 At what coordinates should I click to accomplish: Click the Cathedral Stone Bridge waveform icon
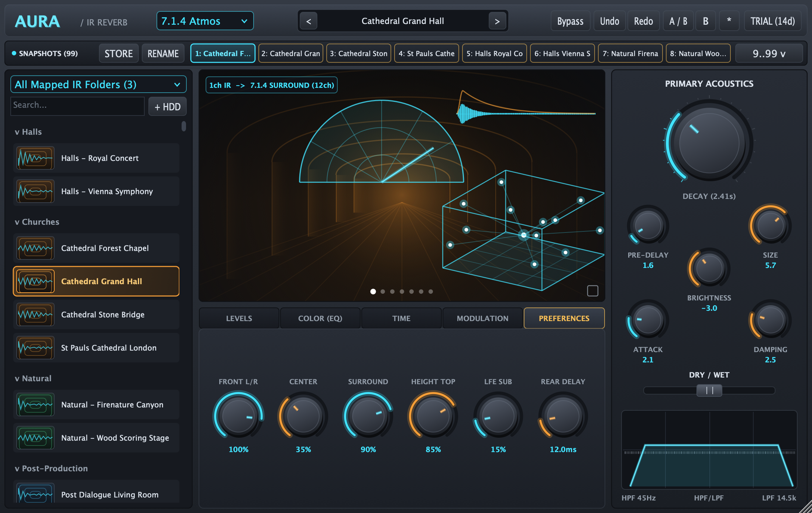pos(35,314)
